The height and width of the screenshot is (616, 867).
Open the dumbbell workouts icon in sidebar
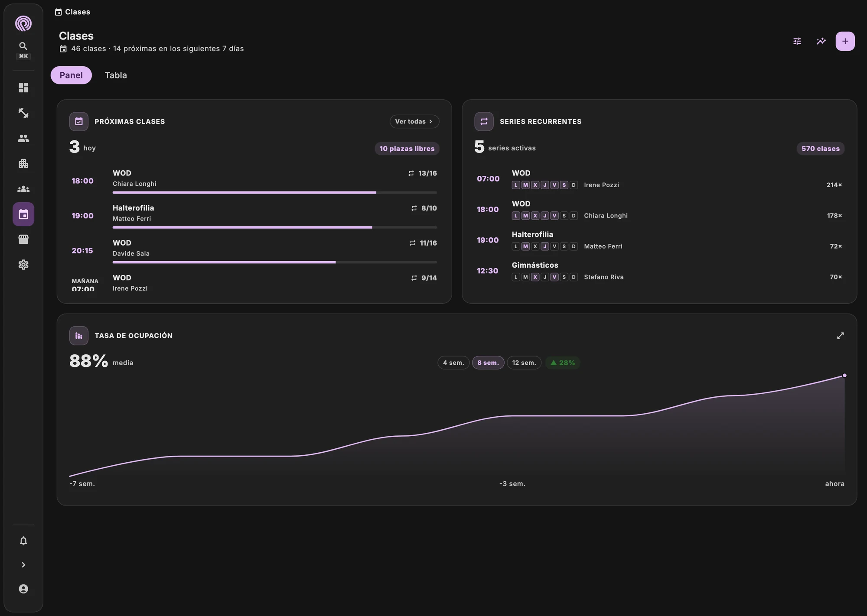[x=23, y=113]
